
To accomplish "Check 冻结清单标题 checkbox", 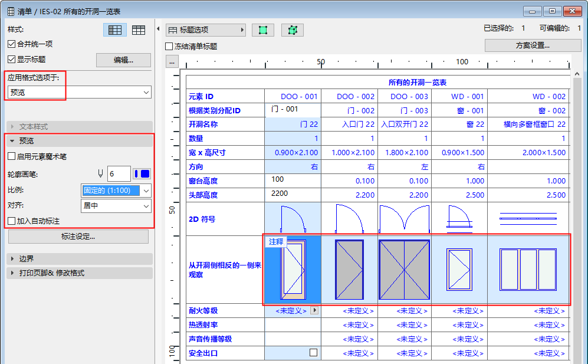I will point(169,46).
